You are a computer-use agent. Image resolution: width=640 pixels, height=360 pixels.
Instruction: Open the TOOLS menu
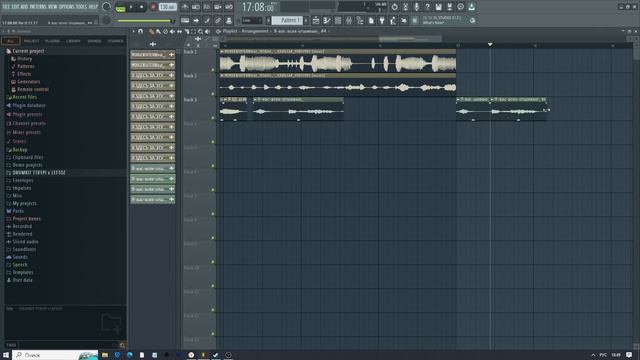click(82, 7)
